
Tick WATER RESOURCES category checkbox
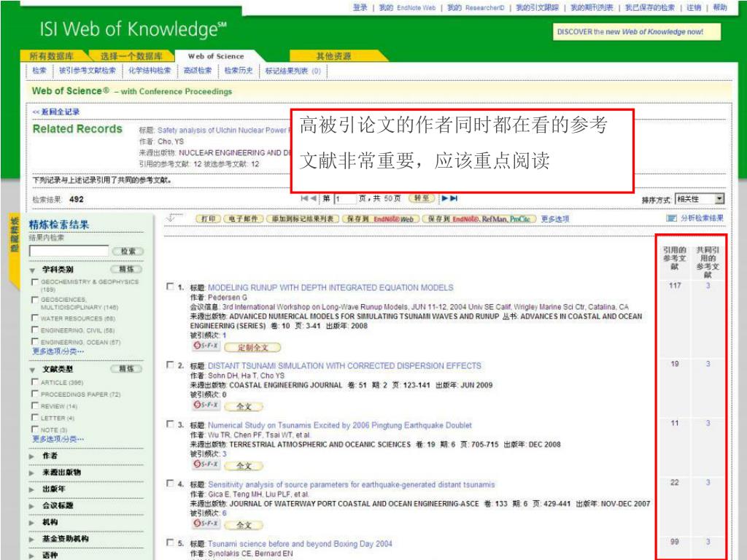pyautogui.click(x=34, y=318)
